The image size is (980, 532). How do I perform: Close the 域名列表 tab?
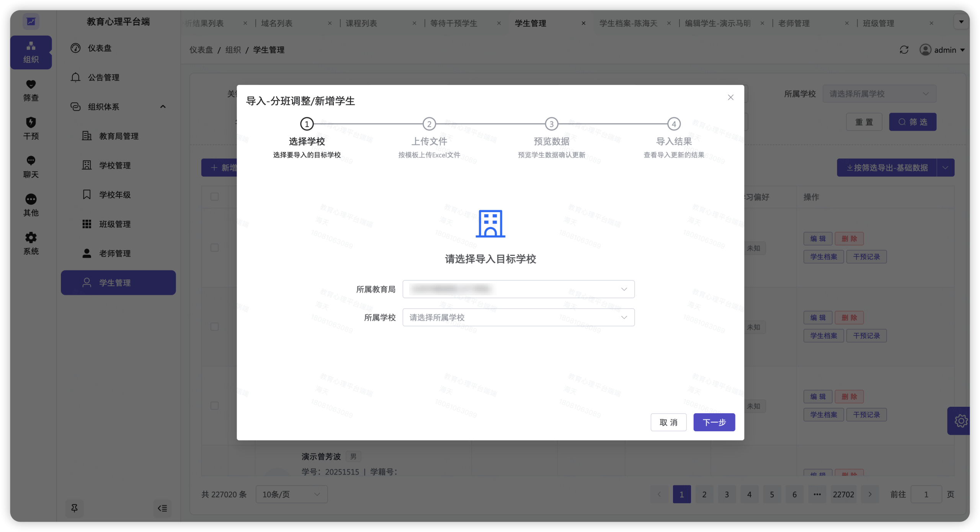[330, 23]
